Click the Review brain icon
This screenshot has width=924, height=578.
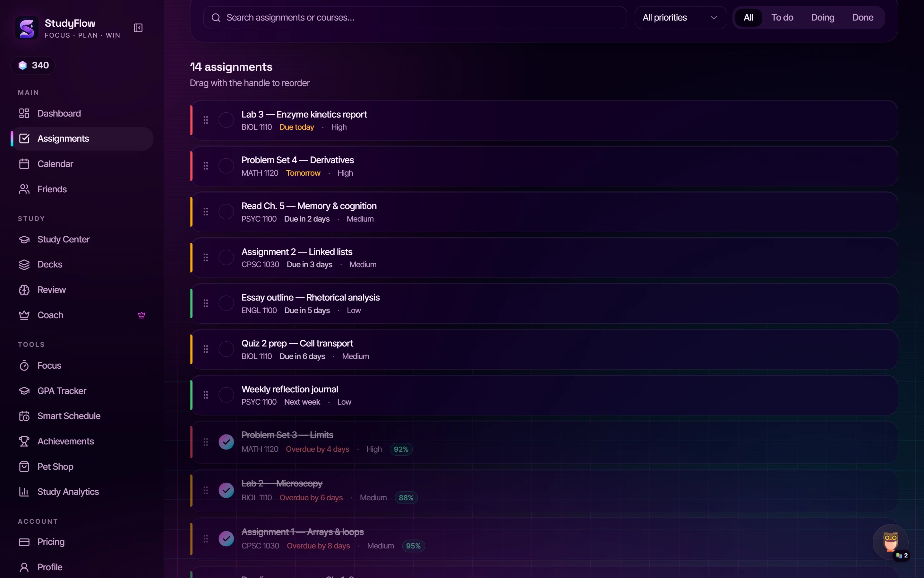[x=24, y=290]
